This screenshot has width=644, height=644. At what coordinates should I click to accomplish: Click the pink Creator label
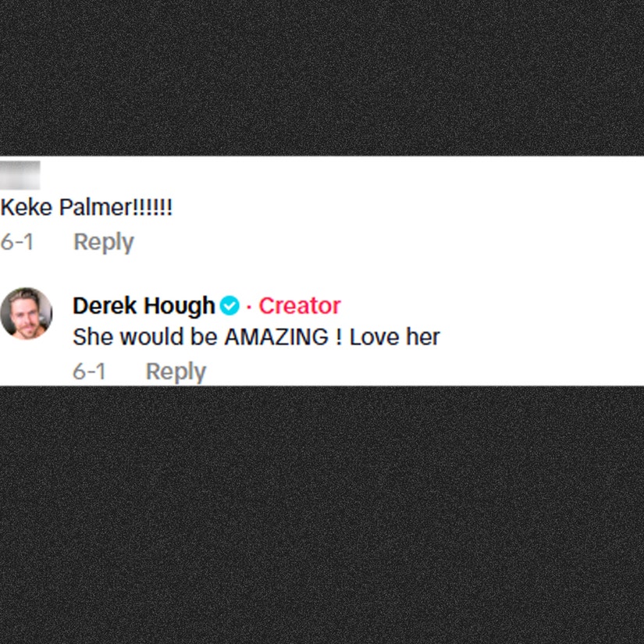300,305
